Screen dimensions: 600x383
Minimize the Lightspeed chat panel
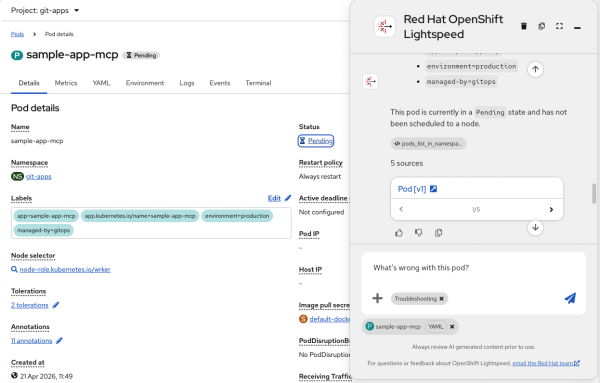tap(577, 27)
